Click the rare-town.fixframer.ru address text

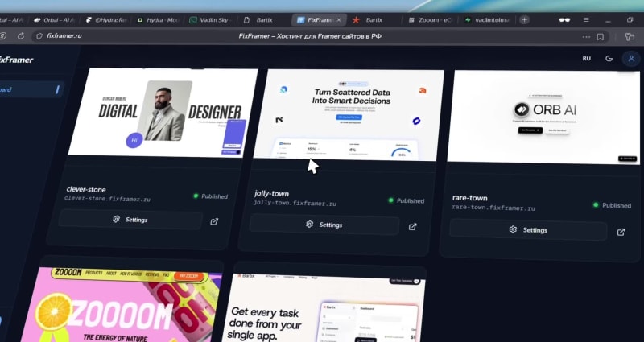click(493, 208)
